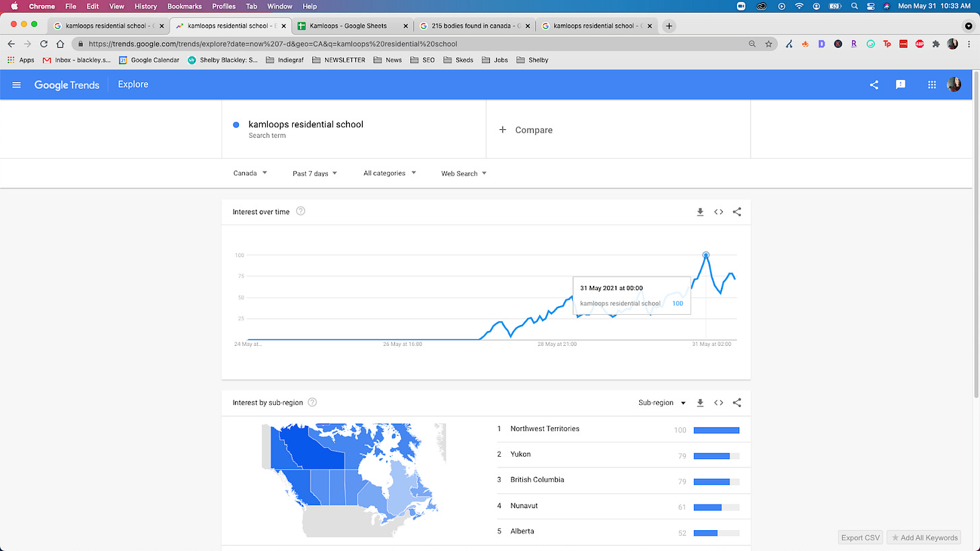Open the Chrome extensions puzzle icon

coord(936,44)
